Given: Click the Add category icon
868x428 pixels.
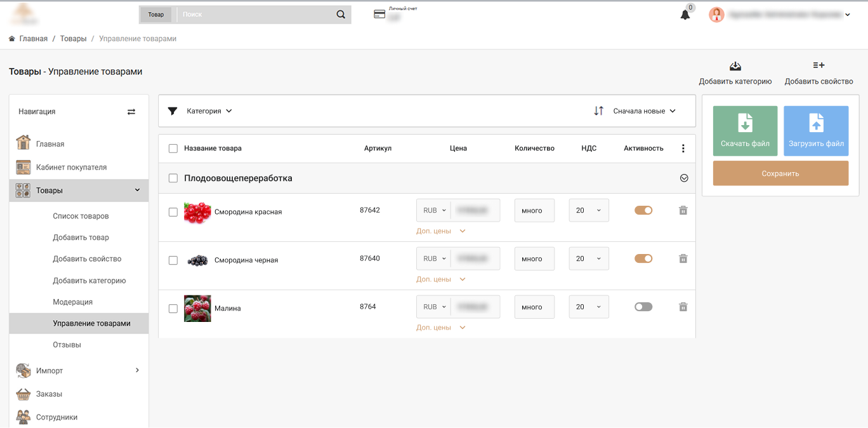Looking at the screenshot, I should 735,66.
